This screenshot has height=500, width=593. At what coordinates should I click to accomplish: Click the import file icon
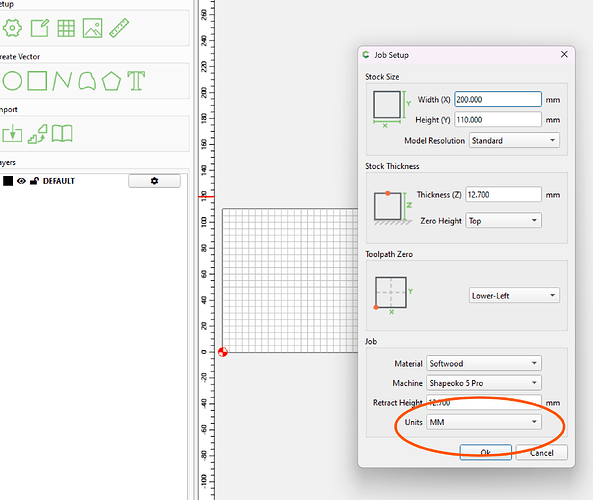tap(12, 134)
